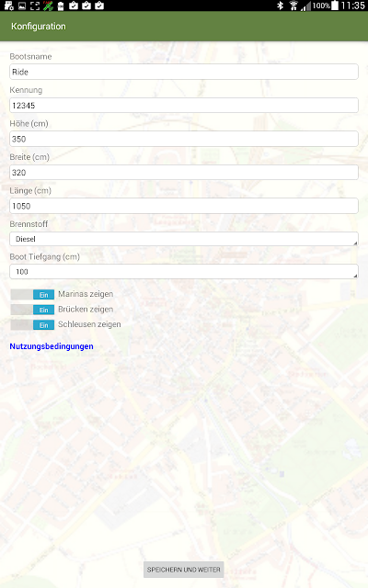Click the Bootsname field containing Ride
This screenshot has width=368, height=588.
(184, 72)
